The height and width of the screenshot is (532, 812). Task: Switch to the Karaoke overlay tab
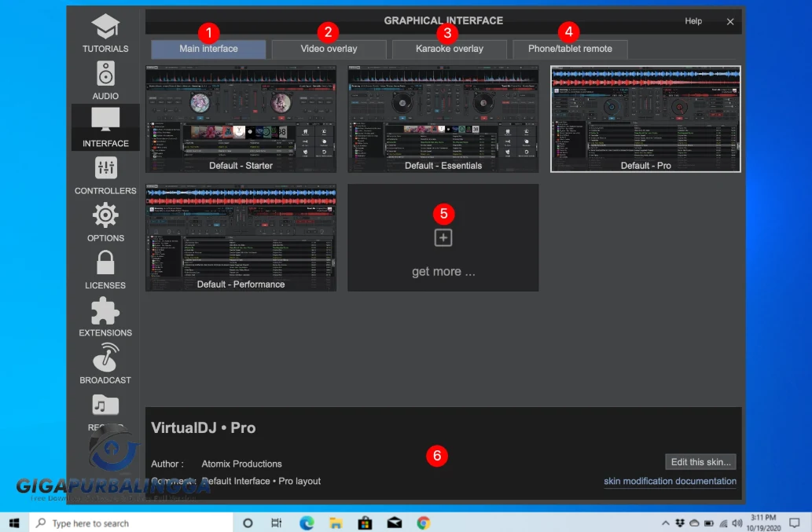[450, 49]
